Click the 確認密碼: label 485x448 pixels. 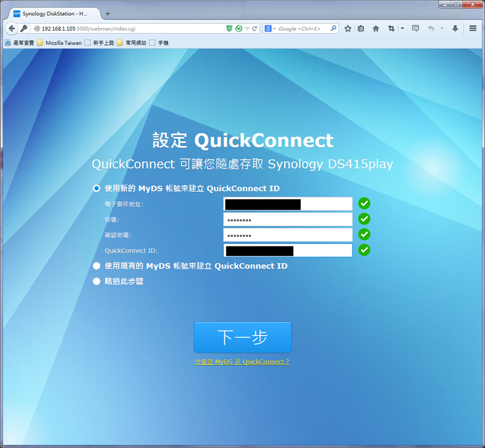pos(118,235)
